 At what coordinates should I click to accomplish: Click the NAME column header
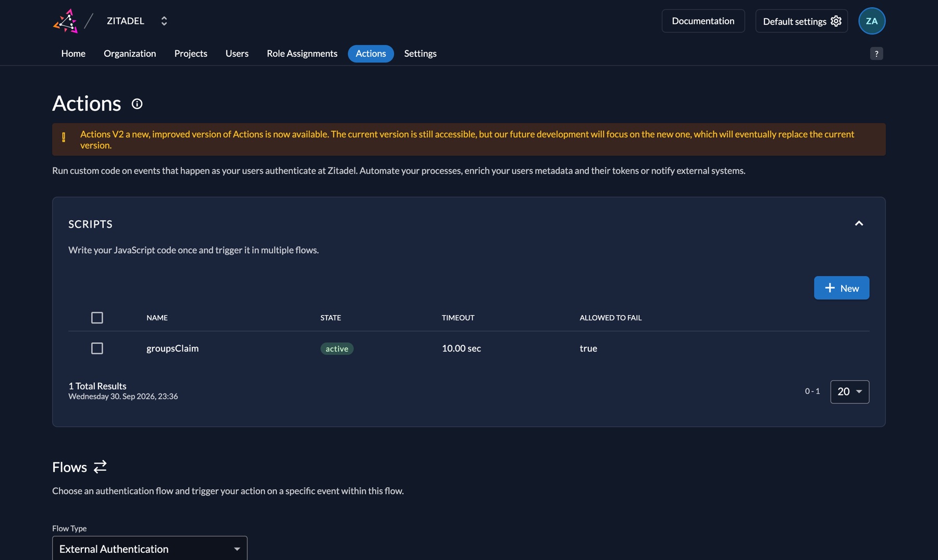click(157, 317)
